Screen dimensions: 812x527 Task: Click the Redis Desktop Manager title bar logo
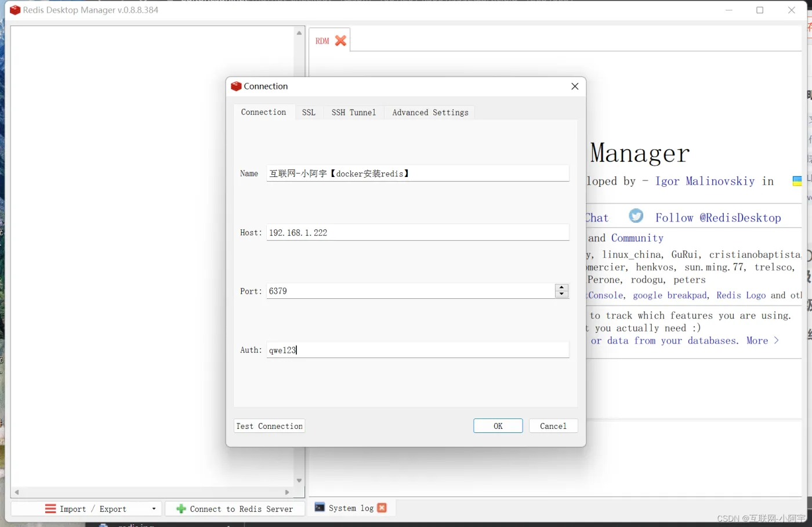(x=15, y=10)
